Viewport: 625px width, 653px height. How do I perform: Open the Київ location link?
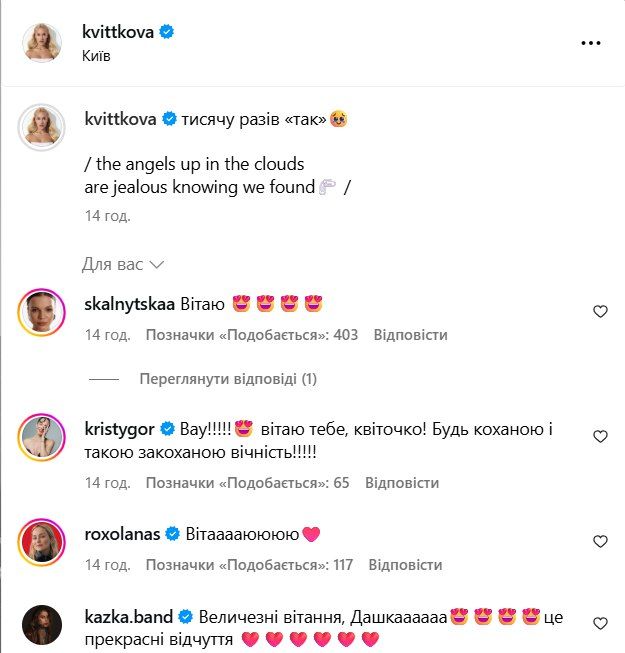(x=96, y=55)
